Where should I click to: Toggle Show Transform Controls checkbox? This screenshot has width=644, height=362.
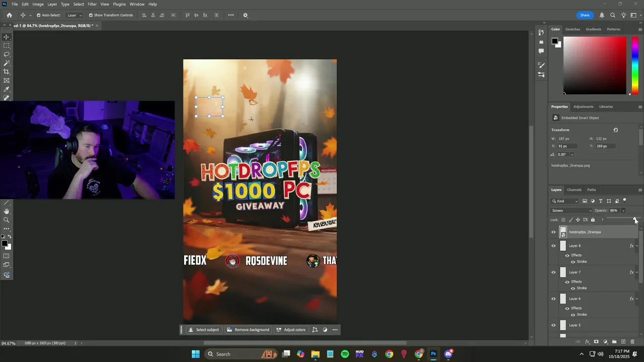pos(91,15)
